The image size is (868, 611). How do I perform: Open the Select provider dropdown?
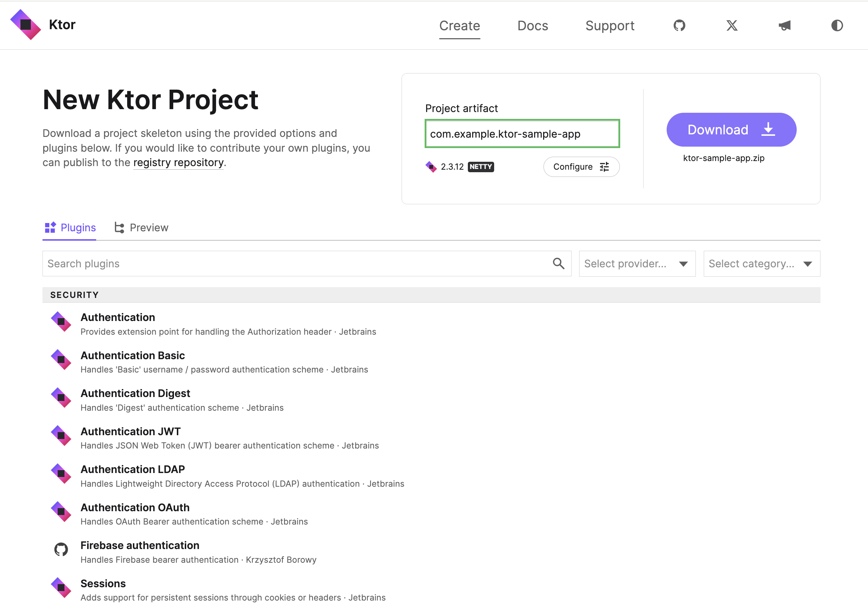pyautogui.click(x=637, y=264)
